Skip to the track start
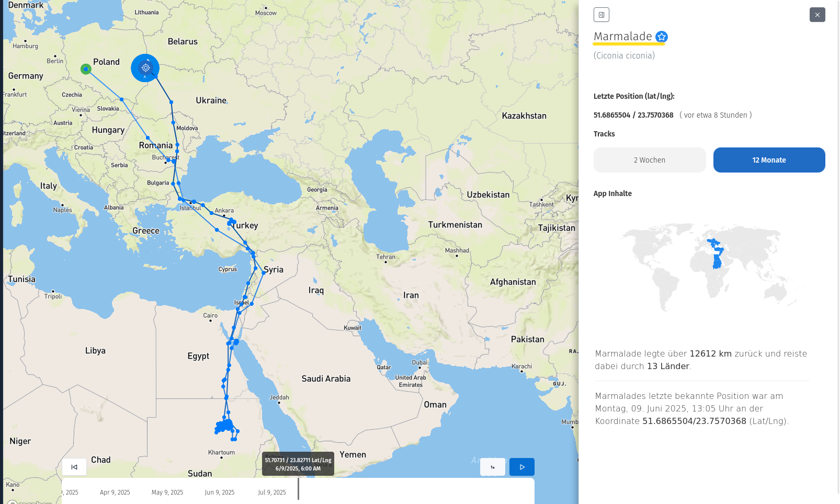 pyautogui.click(x=74, y=467)
